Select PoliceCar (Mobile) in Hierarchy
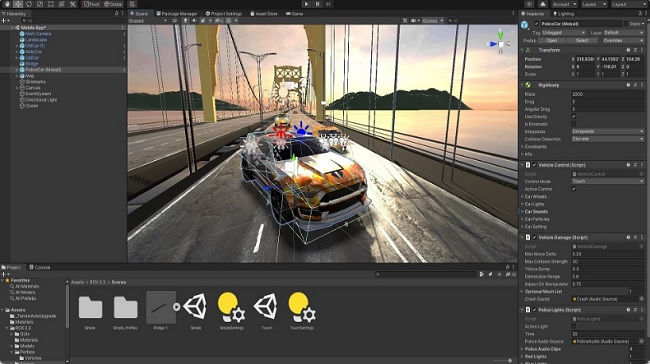This screenshot has height=364, width=650. [x=43, y=70]
